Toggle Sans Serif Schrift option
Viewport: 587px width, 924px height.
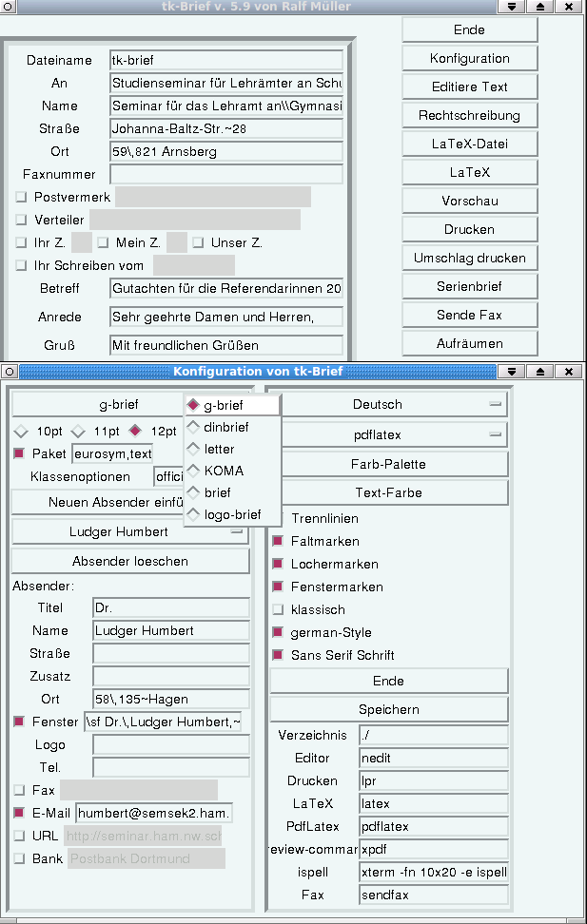(x=277, y=655)
